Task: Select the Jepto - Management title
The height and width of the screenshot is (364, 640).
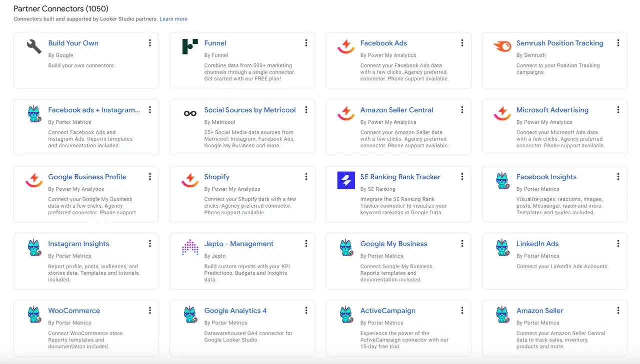Action: click(x=239, y=244)
